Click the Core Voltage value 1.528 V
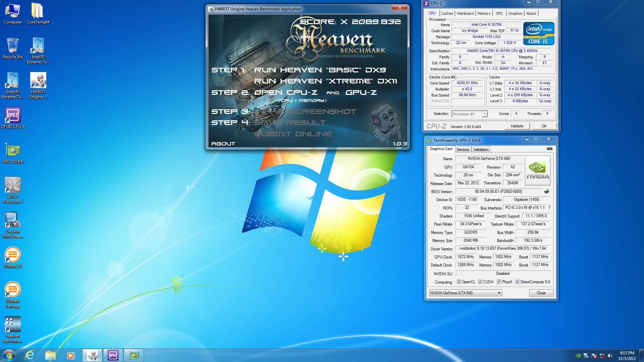 point(510,43)
